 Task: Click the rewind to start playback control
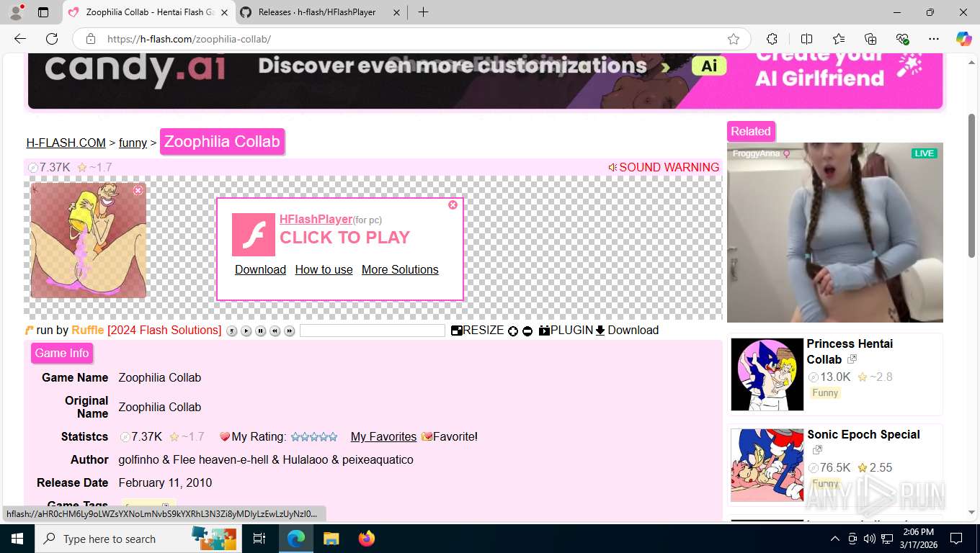tap(232, 331)
